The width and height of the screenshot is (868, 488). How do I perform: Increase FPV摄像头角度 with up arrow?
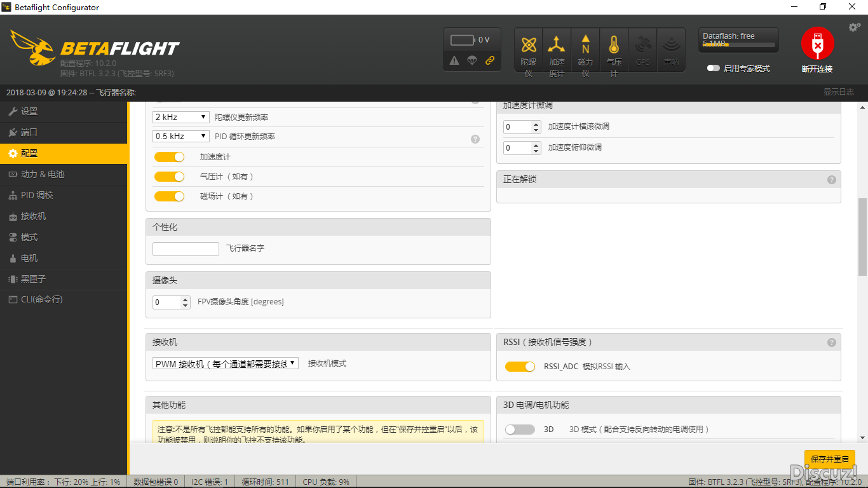click(186, 299)
